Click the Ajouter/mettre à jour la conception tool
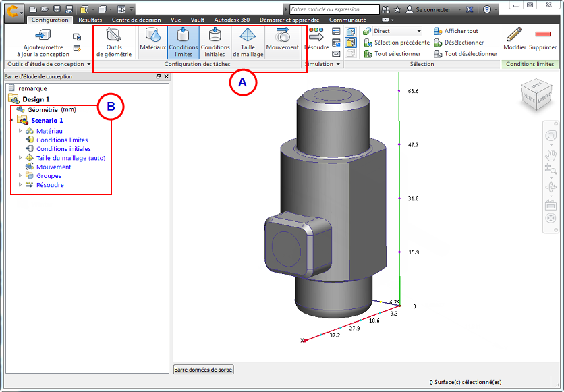The image size is (564, 392). tap(43, 43)
